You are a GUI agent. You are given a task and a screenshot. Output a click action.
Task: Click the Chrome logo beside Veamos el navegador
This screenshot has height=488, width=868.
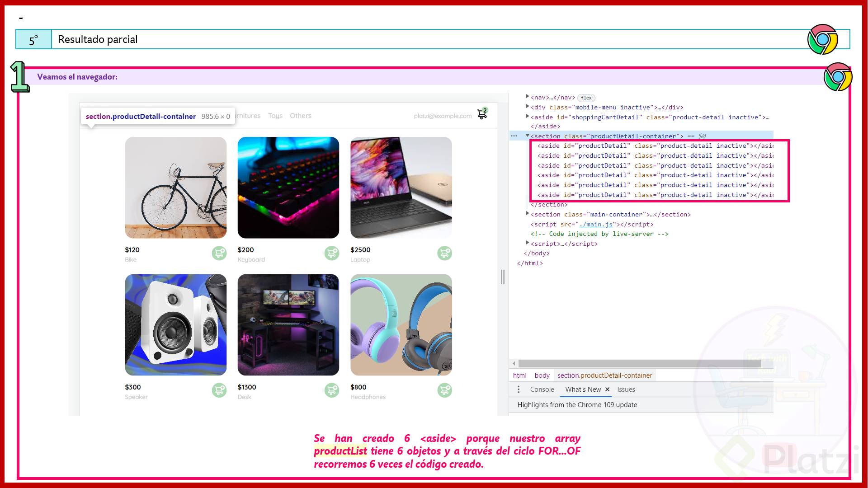838,77
